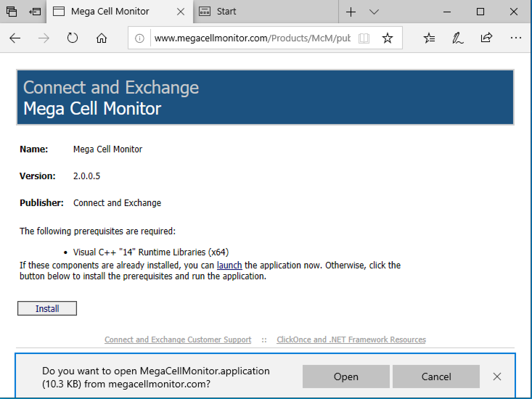The height and width of the screenshot is (399, 532).
Task: Open the Favorites hub
Action: coord(429,38)
